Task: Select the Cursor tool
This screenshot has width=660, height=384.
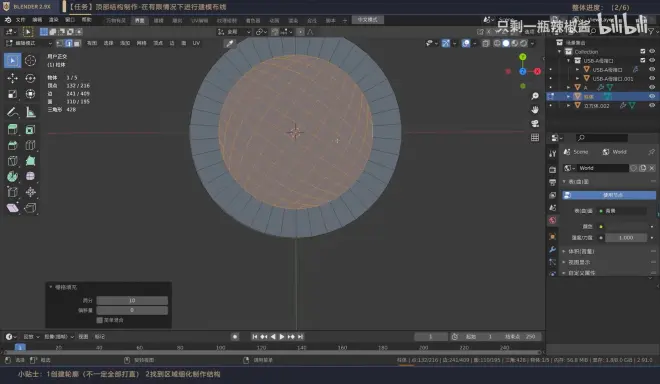Action: 30,61
